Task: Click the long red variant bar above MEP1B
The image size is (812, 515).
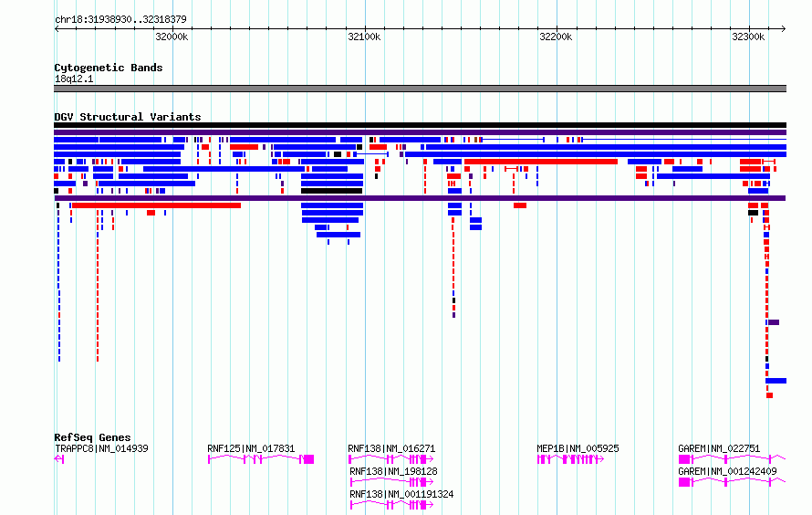Action: (x=541, y=162)
